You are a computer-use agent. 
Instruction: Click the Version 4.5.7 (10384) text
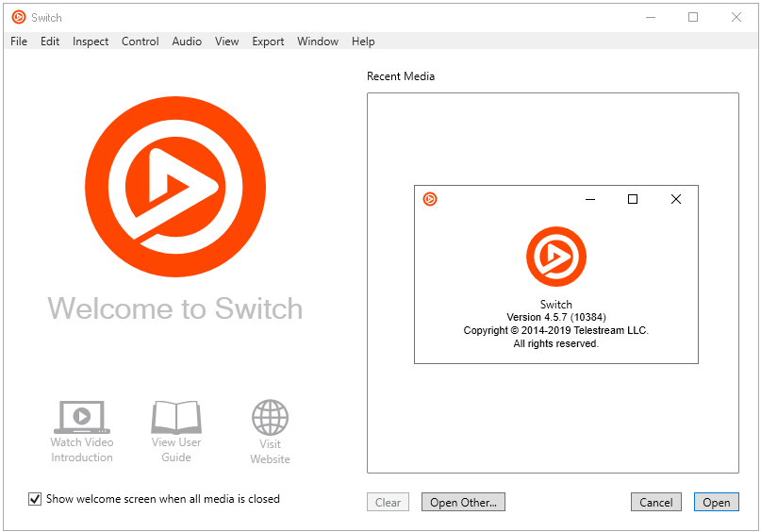click(x=556, y=317)
